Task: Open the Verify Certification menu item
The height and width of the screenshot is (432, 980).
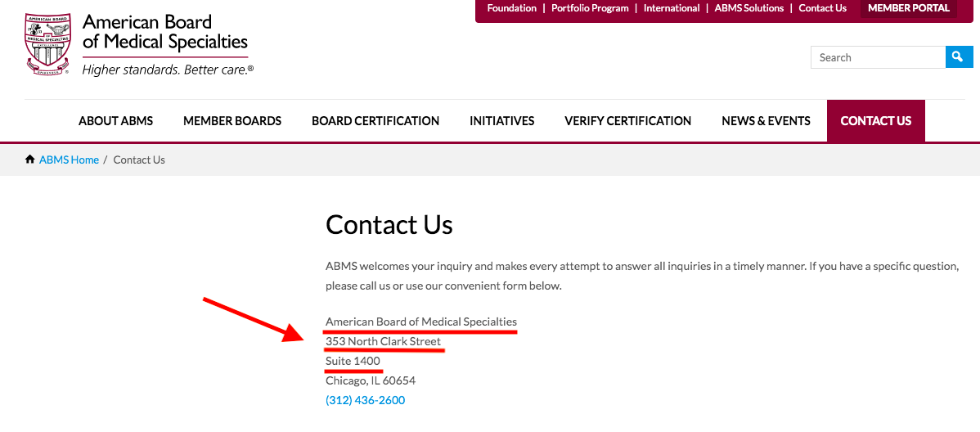Action: point(627,121)
